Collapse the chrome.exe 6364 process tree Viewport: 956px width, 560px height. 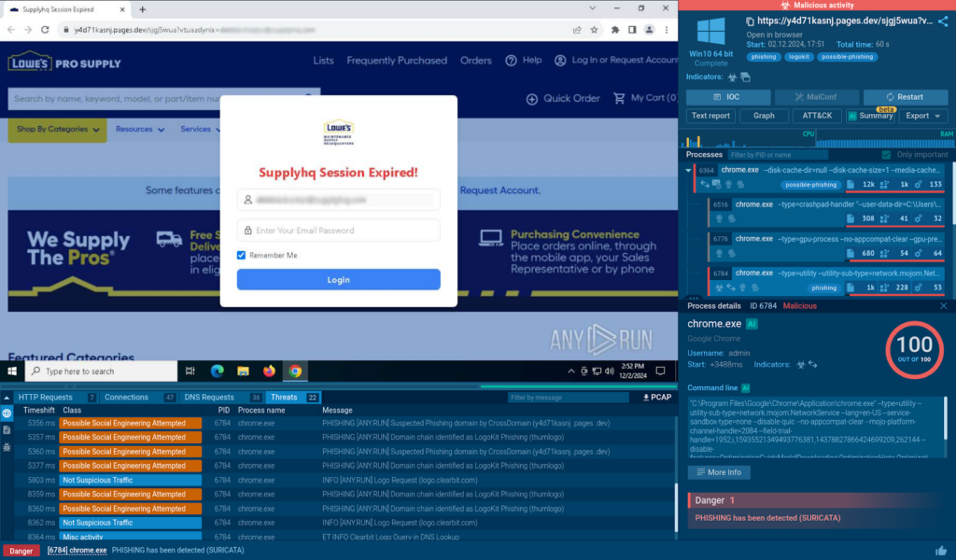[x=689, y=171]
